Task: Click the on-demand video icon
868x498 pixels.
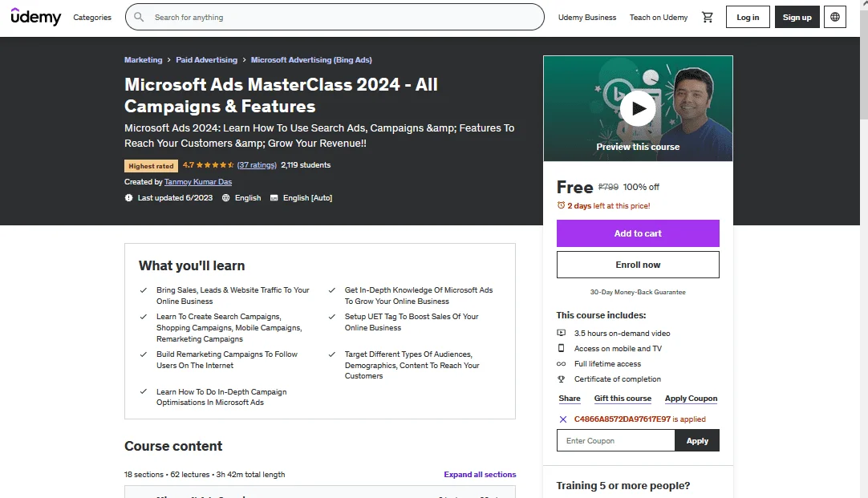Action: pos(561,333)
